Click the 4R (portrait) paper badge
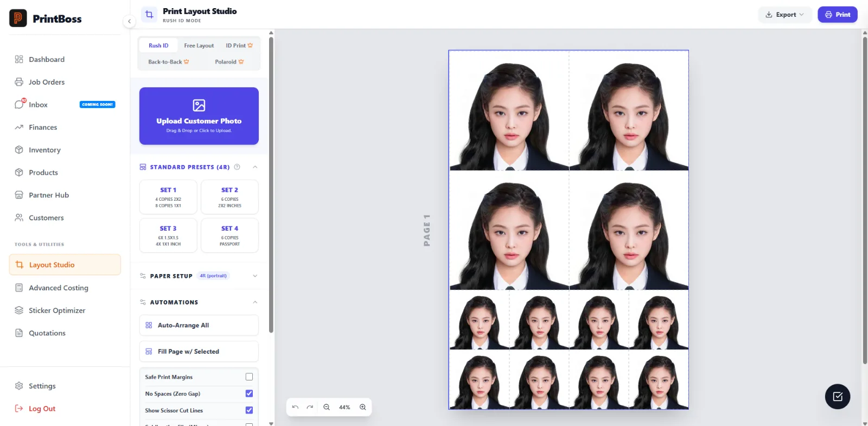The image size is (868, 426). (213, 276)
